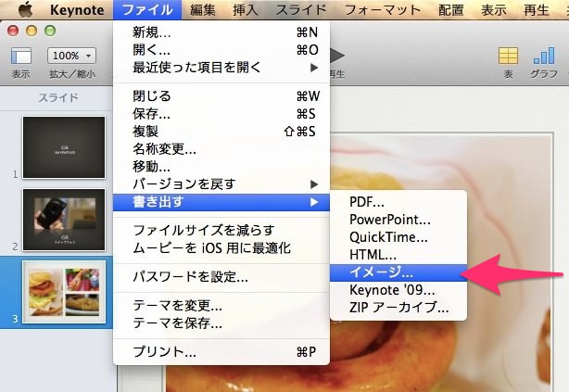Open the フォーマット menu
This screenshot has width=569, height=392.
click(382, 10)
